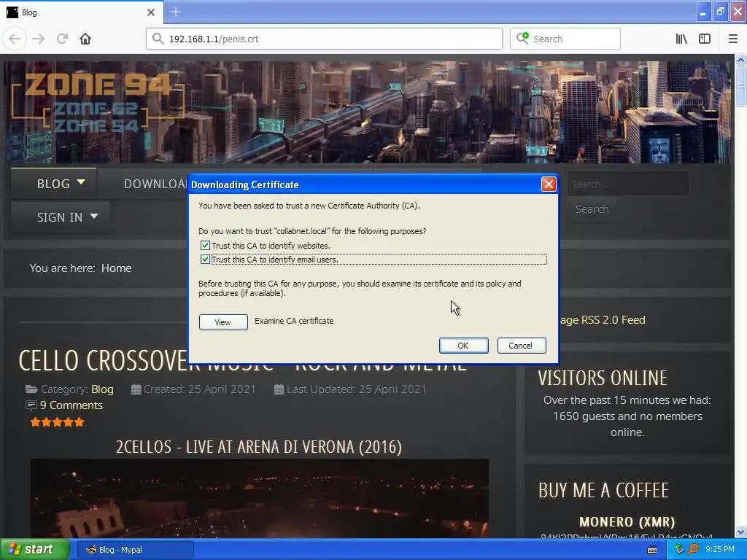This screenshot has height=560, width=747.
Task: Click the browser toolbar Search field
Action: click(x=565, y=39)
